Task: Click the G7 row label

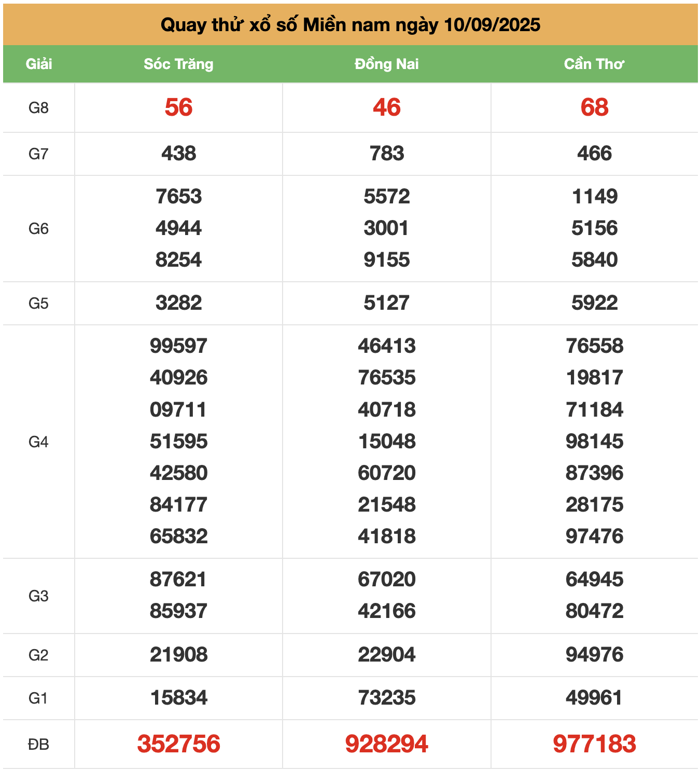Action: (38, 154)
